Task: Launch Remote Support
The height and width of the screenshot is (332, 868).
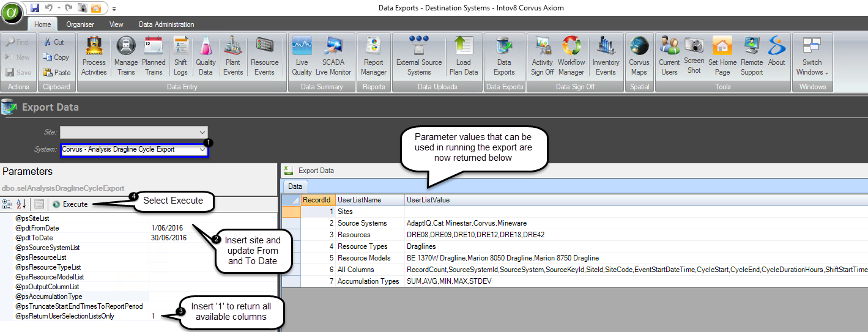Action: tap(752, 56)
